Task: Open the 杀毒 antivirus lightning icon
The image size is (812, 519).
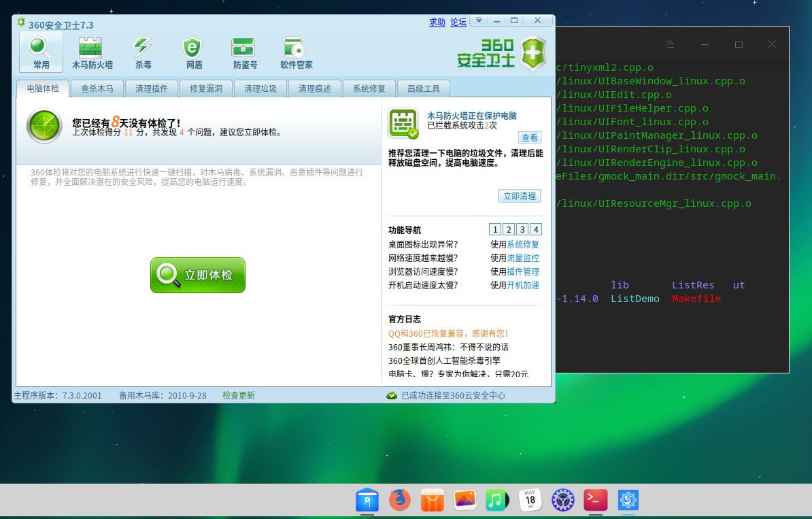Action: [x=143, y=52]
